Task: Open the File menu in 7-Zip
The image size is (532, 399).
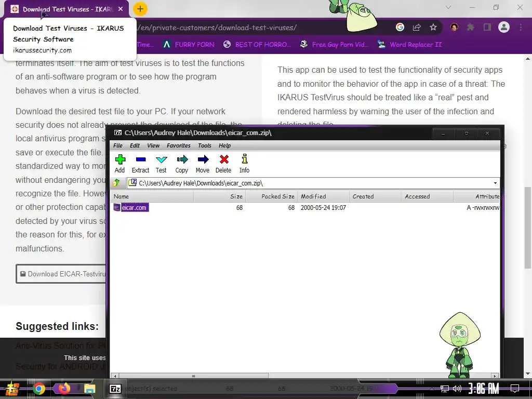Action: click(x=118, y=145)
